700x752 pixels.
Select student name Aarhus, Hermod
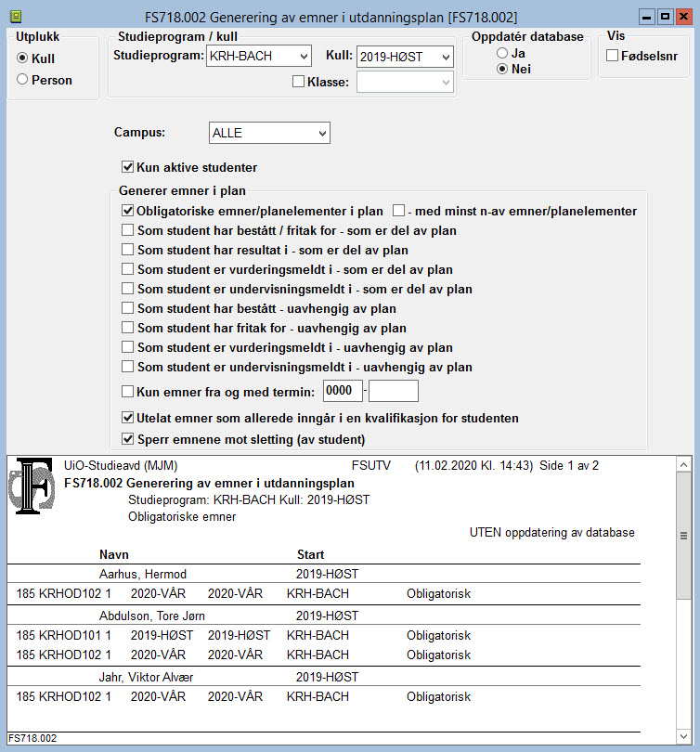coord(143,574)
